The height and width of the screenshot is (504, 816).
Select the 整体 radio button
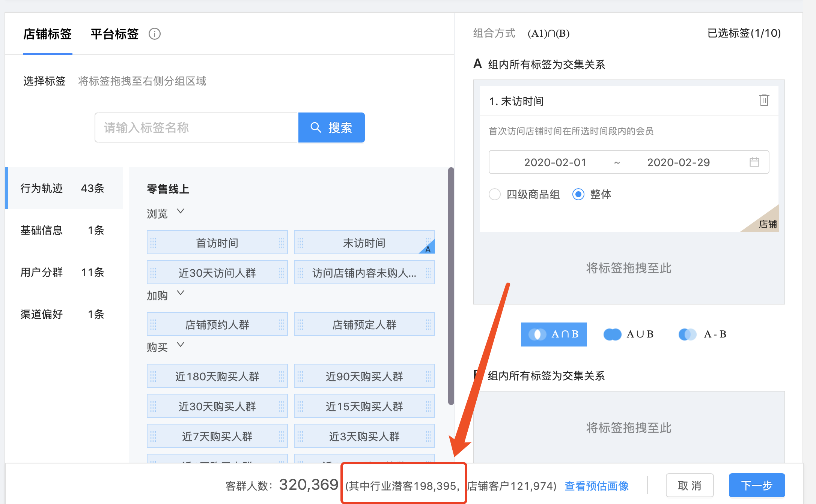pos(578,194)
